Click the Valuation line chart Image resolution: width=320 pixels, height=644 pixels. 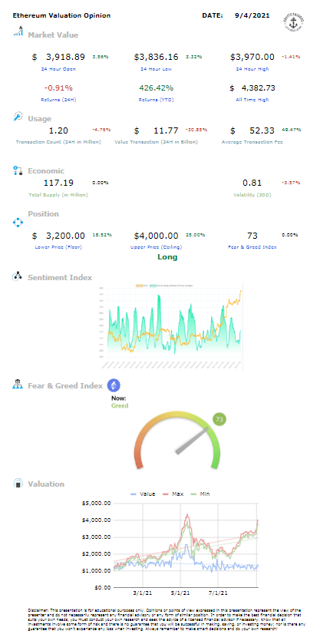171,544
